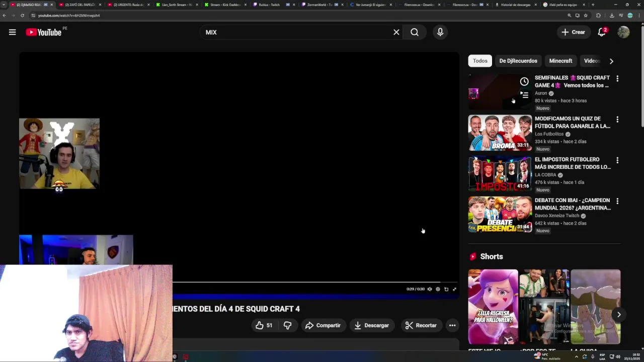
Task: Open the Davoo Xeneize Twitch channel link
Action: click(557, 216)
